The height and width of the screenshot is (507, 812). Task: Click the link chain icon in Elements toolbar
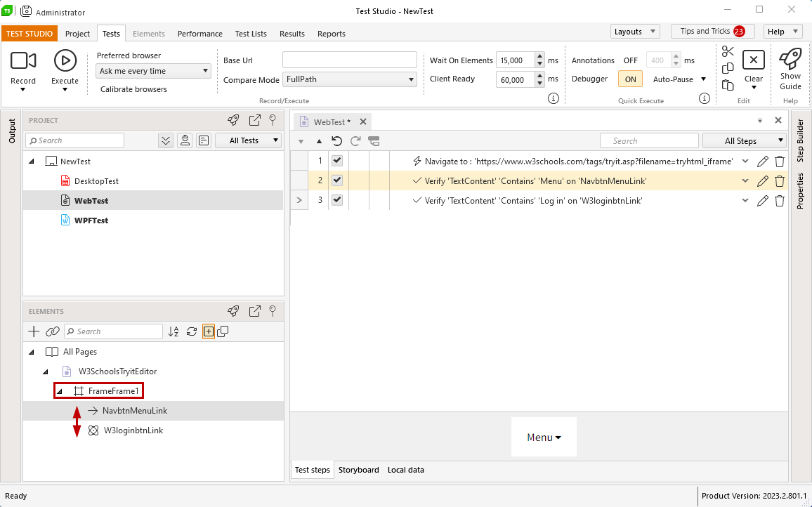click(x=53, y=331)
